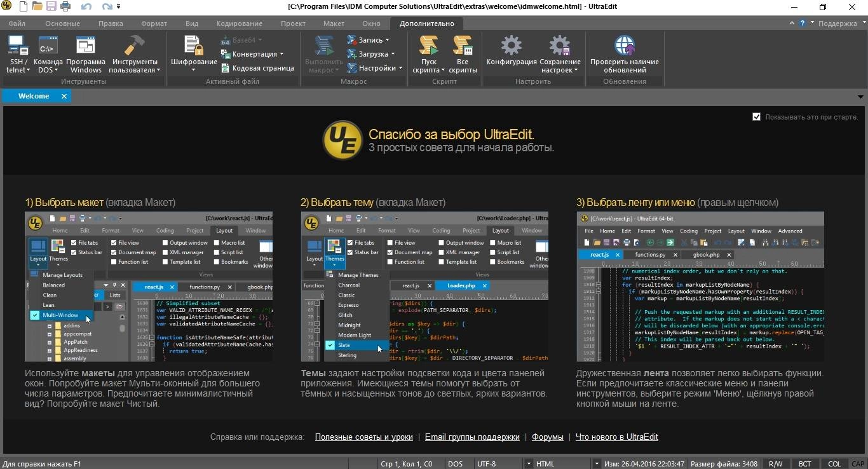Toggle ВСТ insert mode in status bar
868x469 pixels.
click(x=804, y=464)
